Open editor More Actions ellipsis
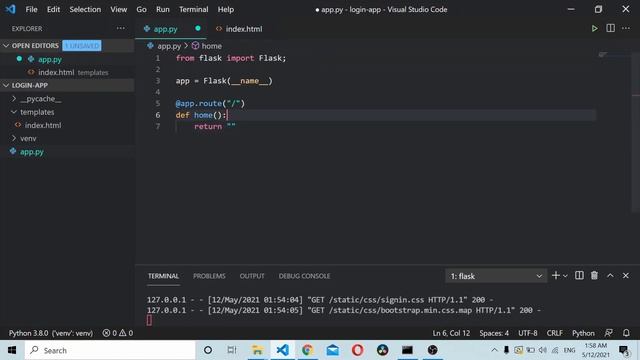 coord(626,28)
